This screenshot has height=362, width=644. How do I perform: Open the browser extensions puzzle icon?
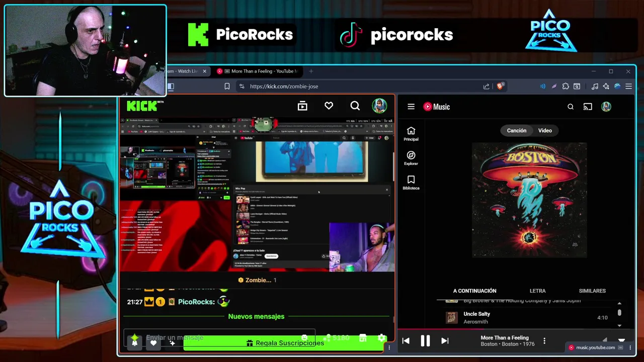point(566,86)
